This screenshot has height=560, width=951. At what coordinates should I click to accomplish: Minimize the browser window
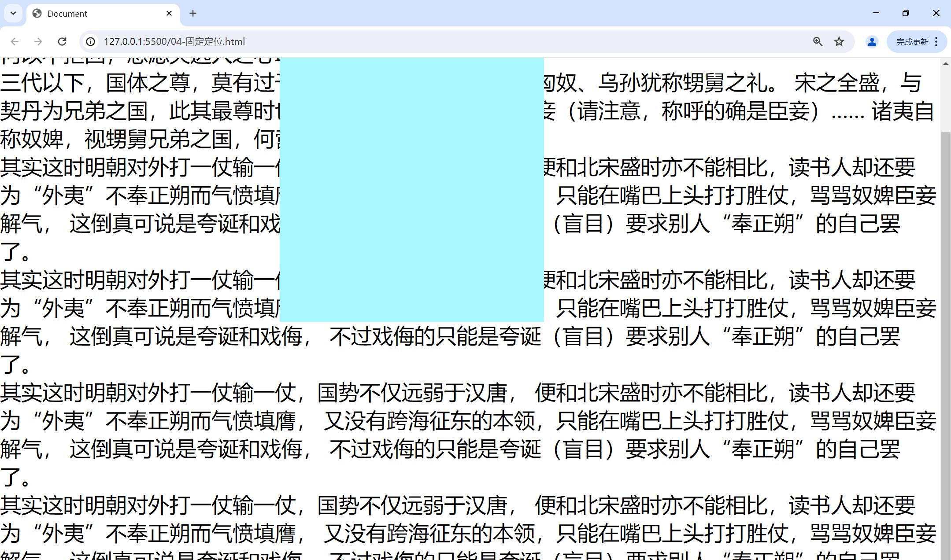[x=876, y=13]
